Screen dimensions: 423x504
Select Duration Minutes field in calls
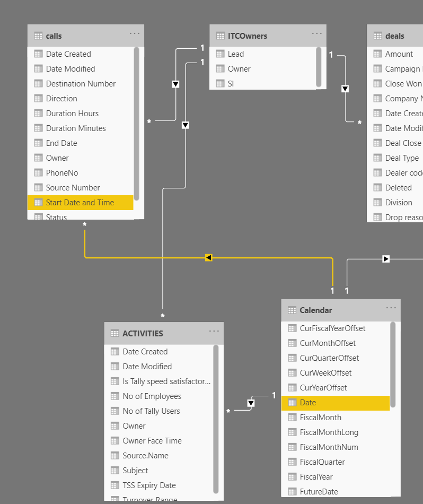(80, 128)
